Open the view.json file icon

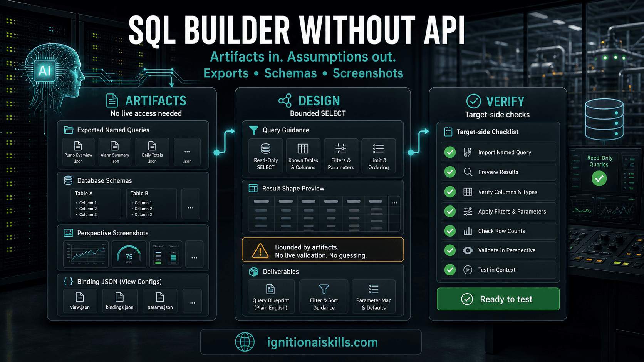click(x=80, y=297)
